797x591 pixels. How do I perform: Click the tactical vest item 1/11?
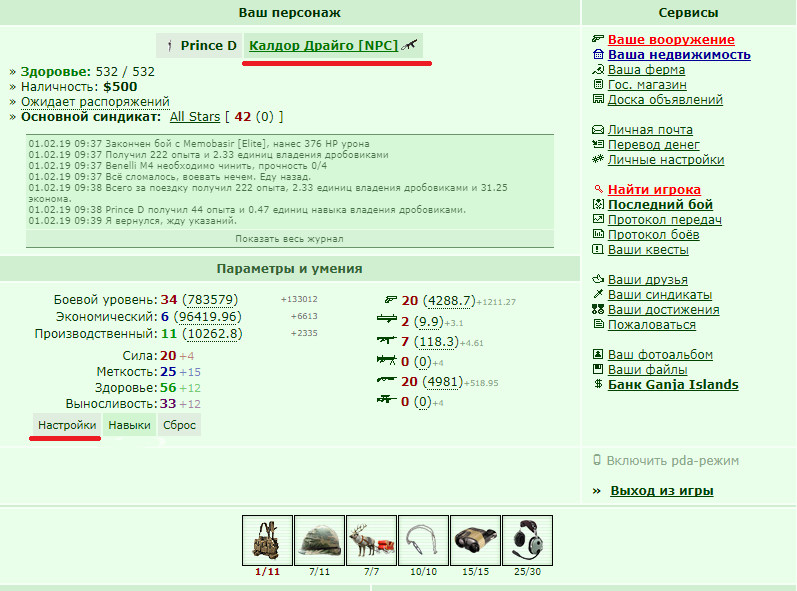click(267, 540)
